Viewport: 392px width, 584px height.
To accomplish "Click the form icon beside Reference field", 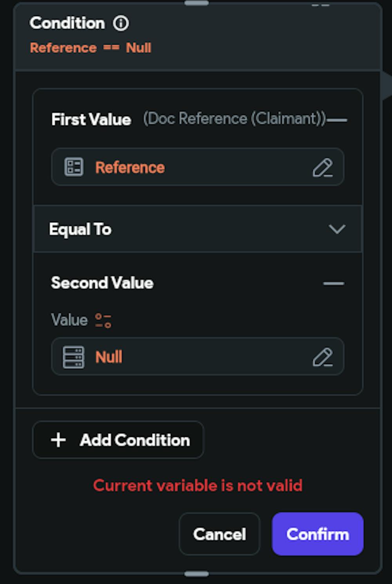I will [x=73, y=167].
